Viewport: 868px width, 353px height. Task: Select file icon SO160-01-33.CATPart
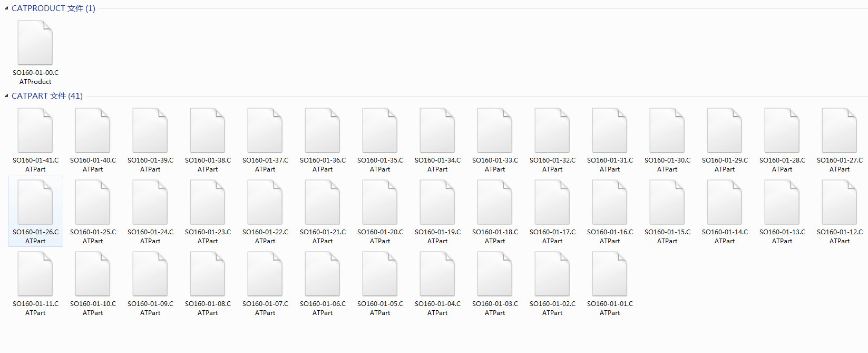495,130
